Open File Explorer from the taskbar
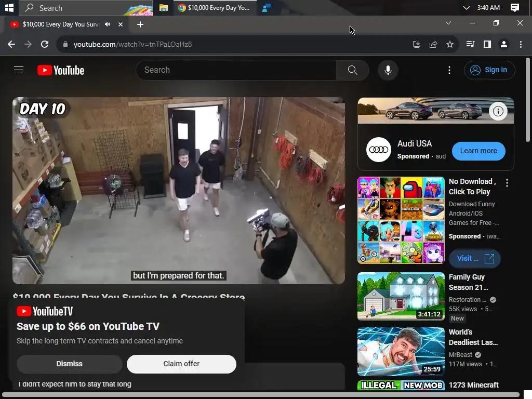Screen dimensions: 532x399 [164, 7]
